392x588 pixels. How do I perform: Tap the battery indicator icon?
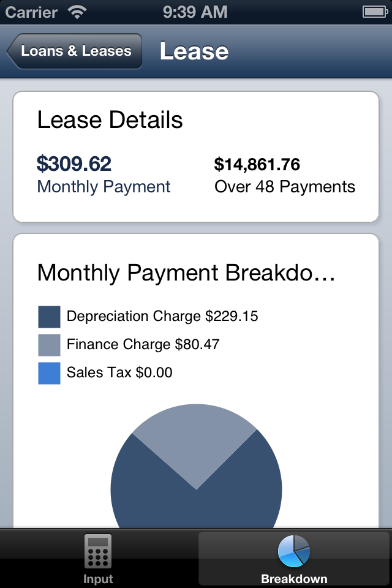(x=375, y=12)
